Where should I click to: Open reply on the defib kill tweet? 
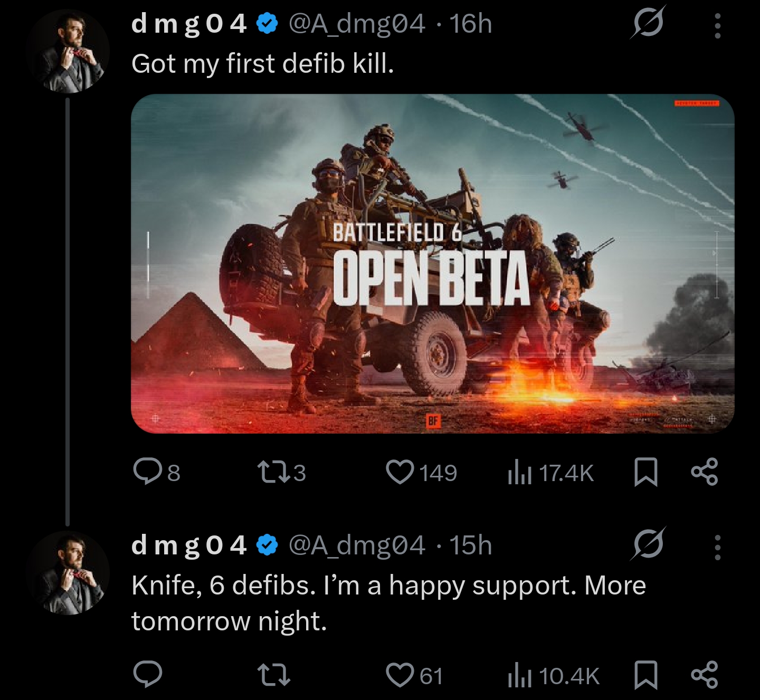[x=157, y=472]
